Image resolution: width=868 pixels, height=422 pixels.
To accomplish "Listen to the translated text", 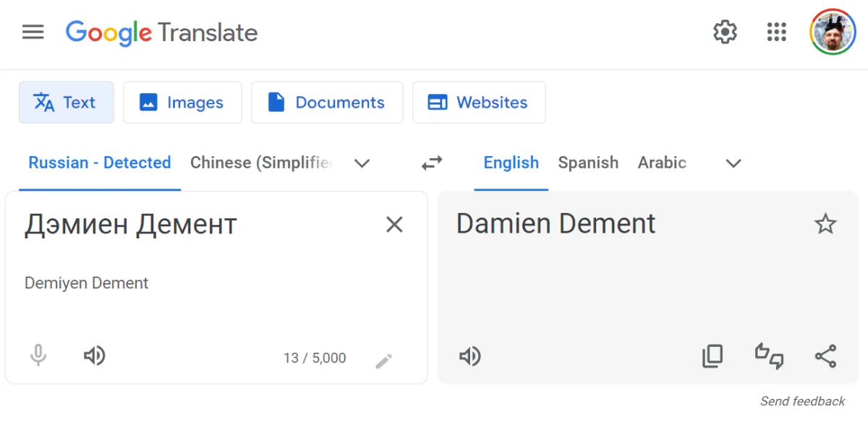I will pos(470,356).
